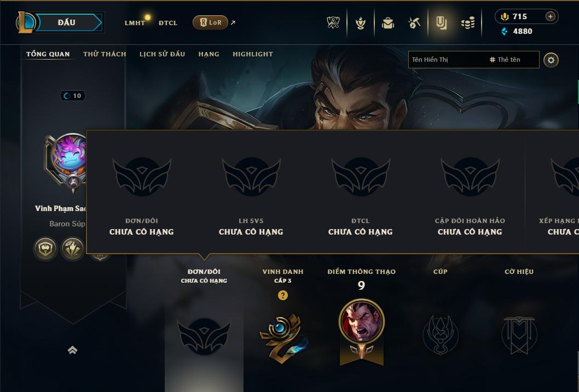Image resolution: width=579 pixels, height=392 pixels.
Task: Click the Honor level question mark icon
Action: 283,295
